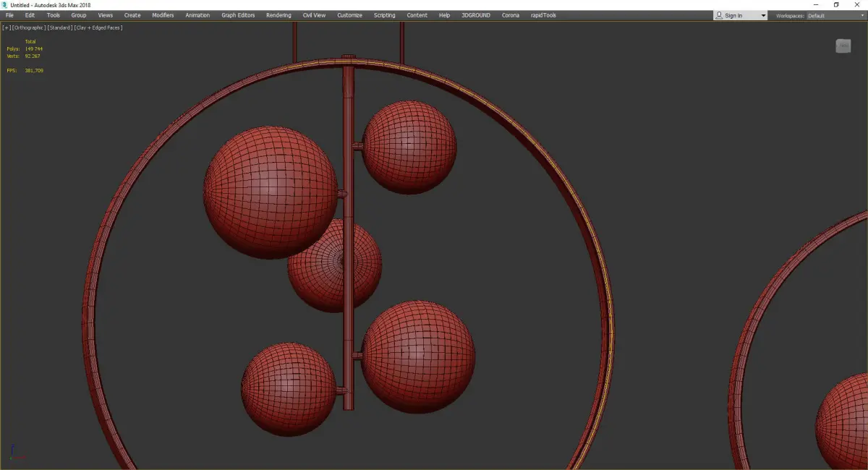Image resolution: width=868 pixels, height=470 pixels.
Task: Open the Group menu
Action: (x=79, y=15)
